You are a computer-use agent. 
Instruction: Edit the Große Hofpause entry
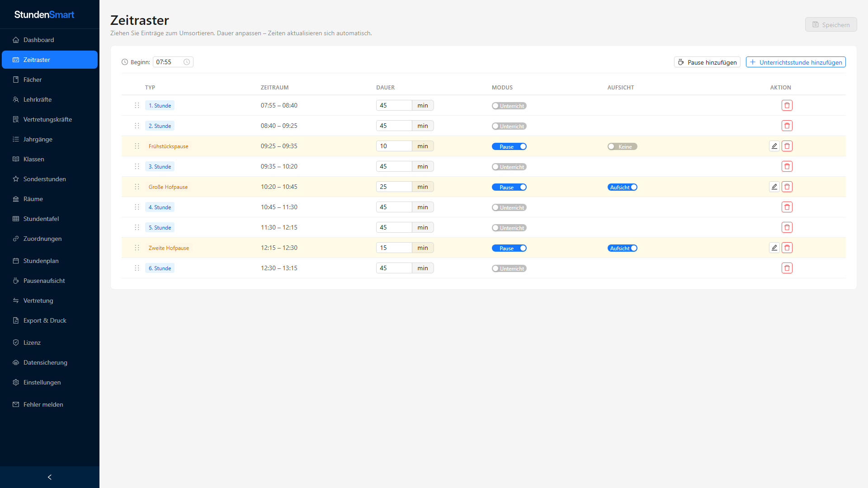coord(774,187)
